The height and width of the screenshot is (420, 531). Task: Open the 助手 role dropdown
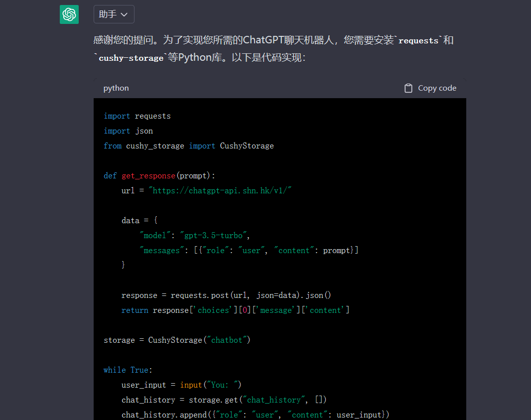tap(114, 14)
